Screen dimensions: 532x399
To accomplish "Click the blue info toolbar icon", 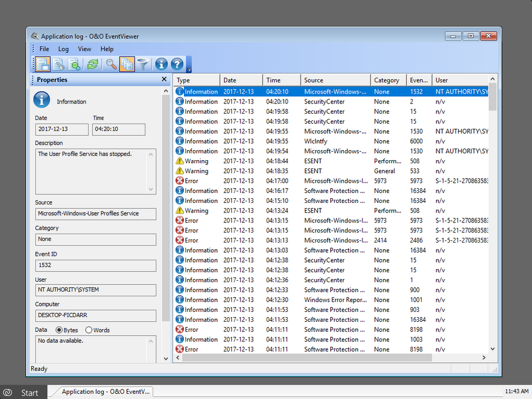I will coord(161,64).
